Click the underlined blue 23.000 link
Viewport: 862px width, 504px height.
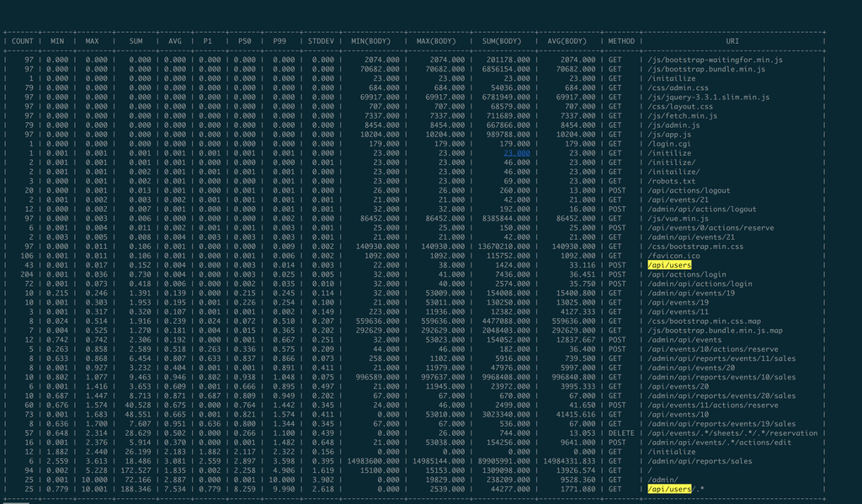[x=517, y=153]
